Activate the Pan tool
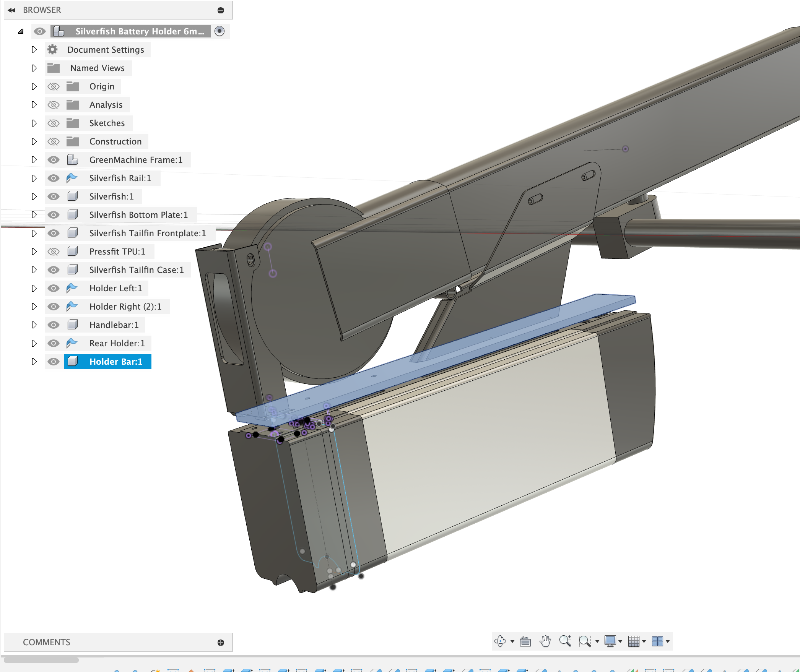The height and width of the screenshot is (672, 800). coord(545,641)
